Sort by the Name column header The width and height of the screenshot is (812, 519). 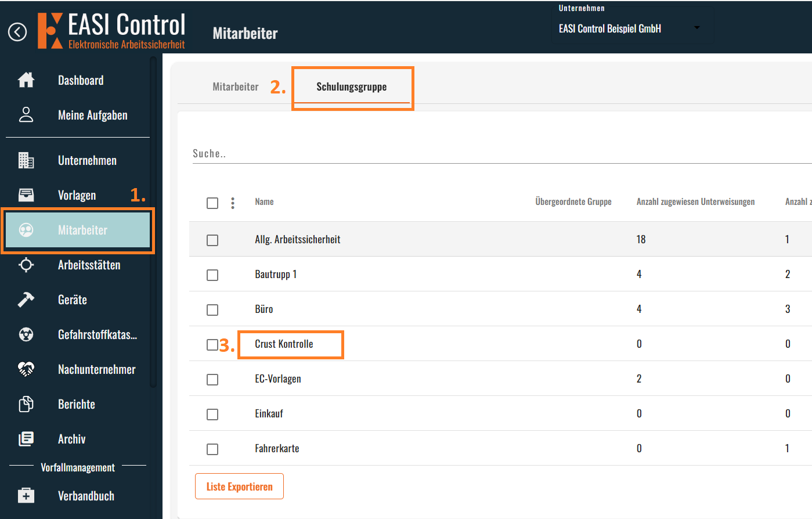point(264,202)
